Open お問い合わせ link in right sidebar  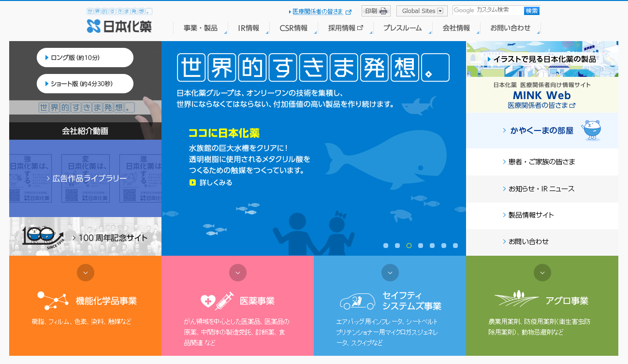click(542, 242)
